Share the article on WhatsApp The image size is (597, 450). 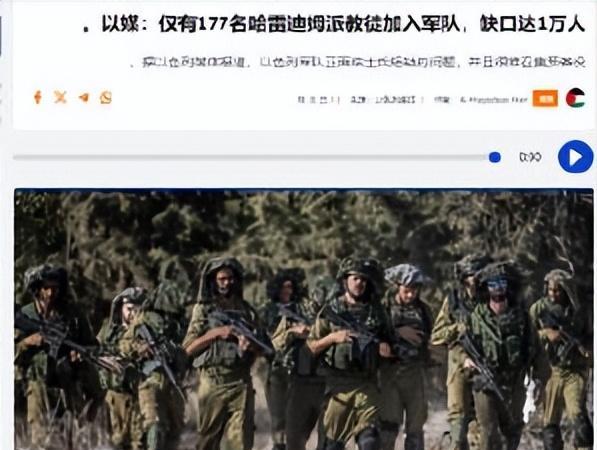coord(106,98)
